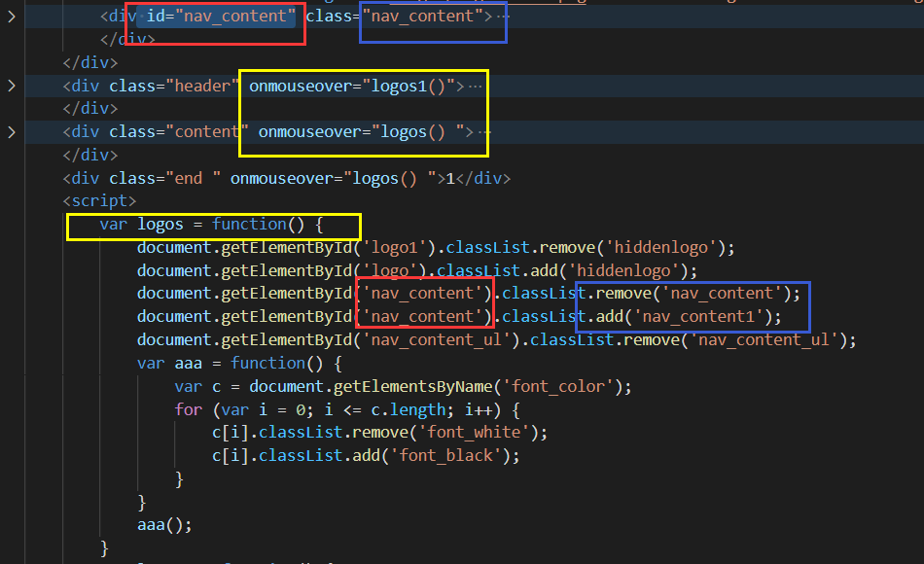Viewport: 924px width, 564px height.
Task: Click the 1</div> ending of end div line
Action: click(478, 178)
